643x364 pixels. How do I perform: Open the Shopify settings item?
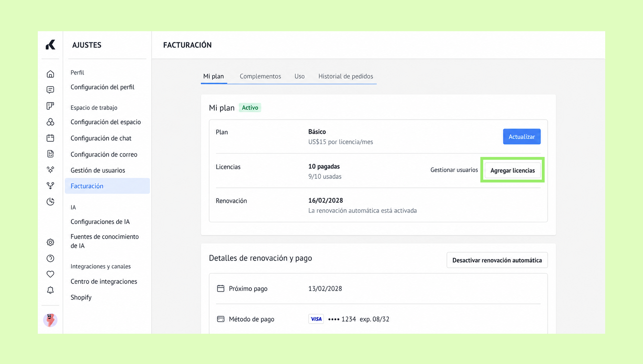tap(81, 298)
